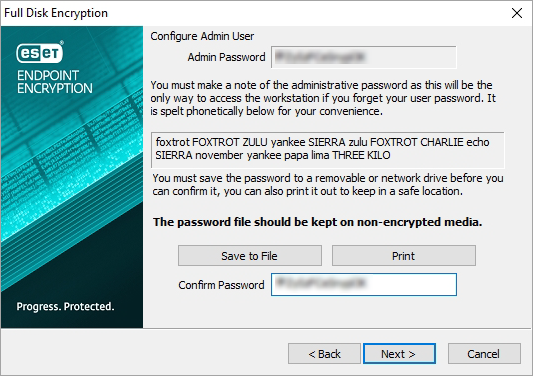This screenshot has width=533, height=376.
Task: Click the Full Disk Encryption window title
Action: (56, 13)
